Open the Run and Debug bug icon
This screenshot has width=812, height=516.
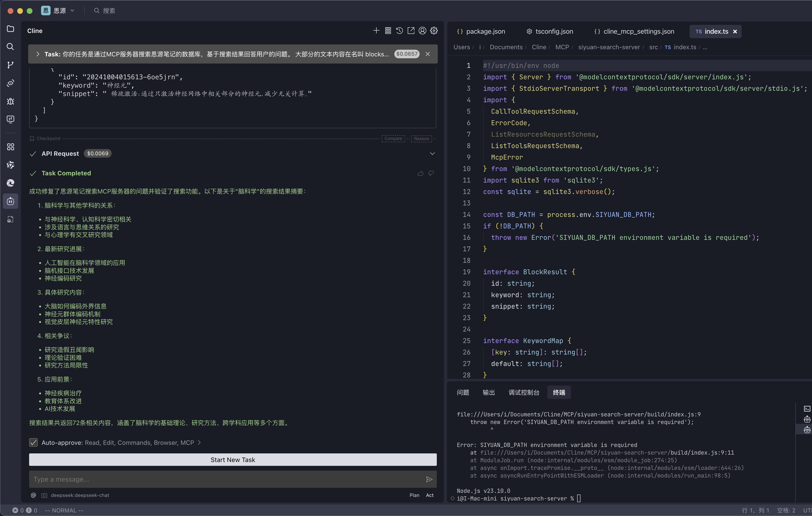click(11, 101)
